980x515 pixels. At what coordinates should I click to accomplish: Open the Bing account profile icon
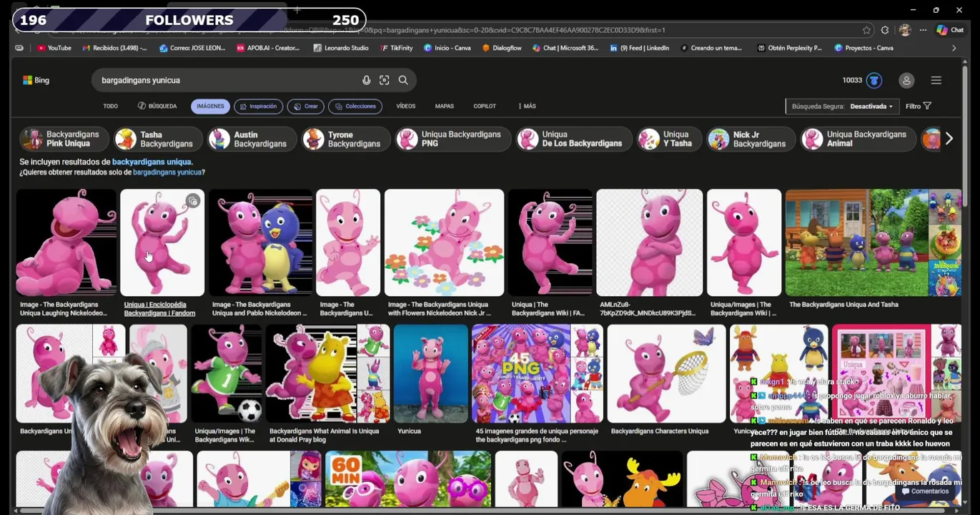[906, 80]
